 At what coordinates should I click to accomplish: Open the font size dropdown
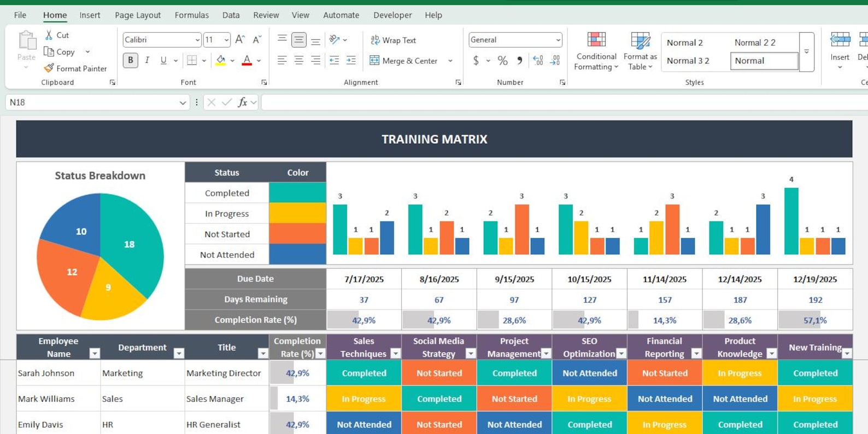coord(226,40)
